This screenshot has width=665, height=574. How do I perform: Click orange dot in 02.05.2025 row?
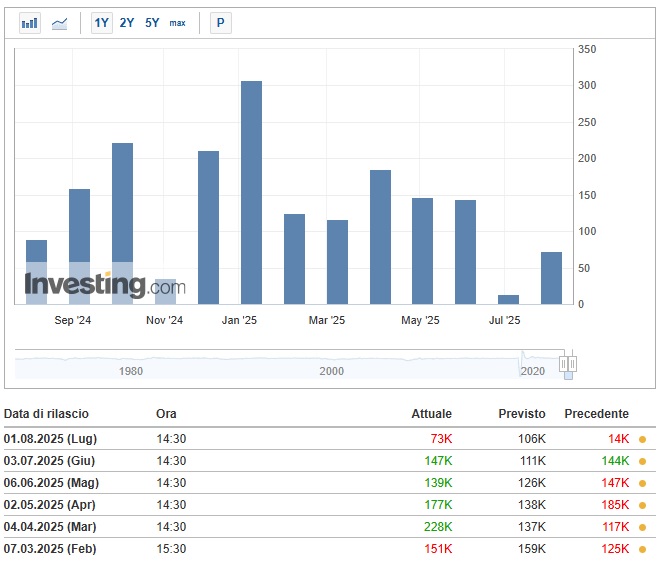[642, 505]
